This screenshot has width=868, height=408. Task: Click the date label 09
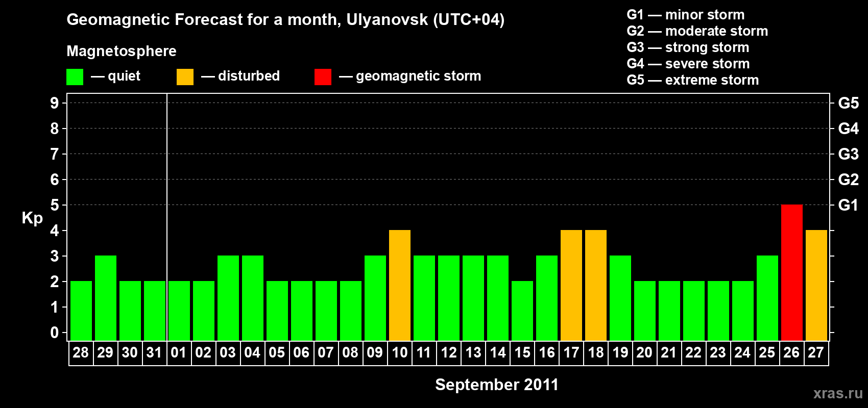tap(375, 353)
